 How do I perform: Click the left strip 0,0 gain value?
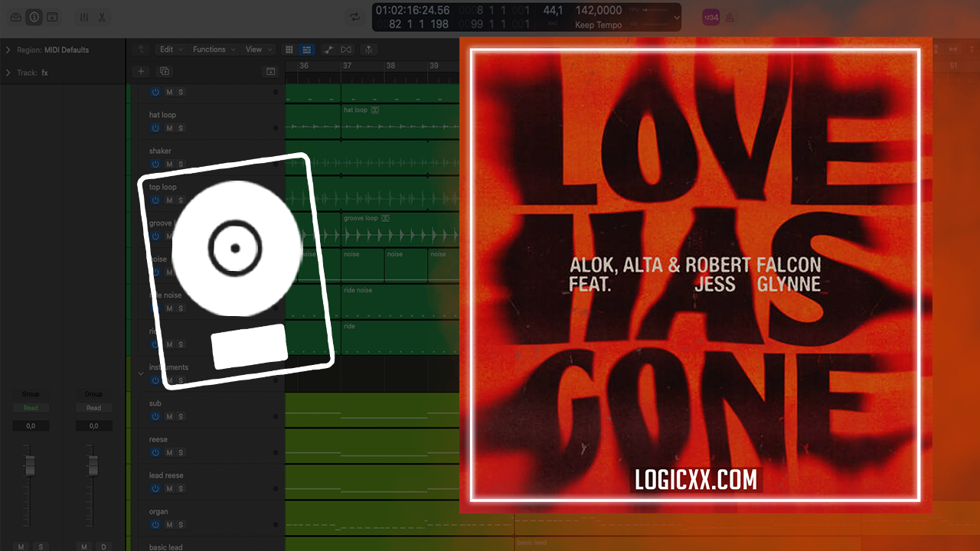pos(31,425)
